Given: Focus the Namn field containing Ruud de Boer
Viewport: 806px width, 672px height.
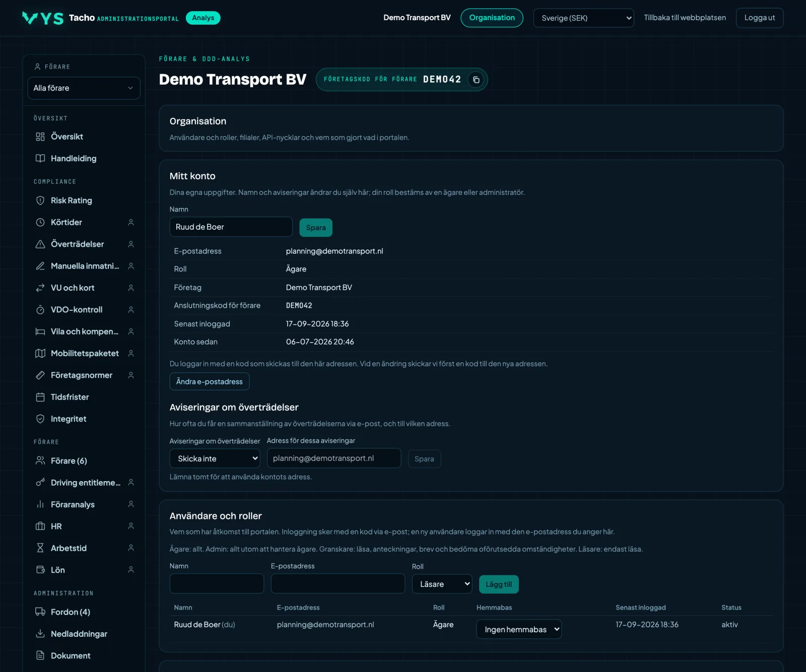Looking at the screenshot, I should point(231,227).
